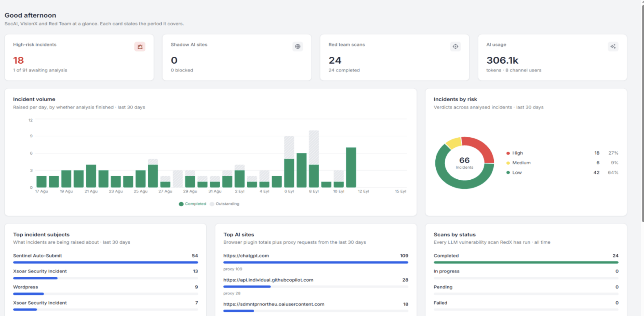Select the Medium risk legend row
This screenshot has width=644, height=316.
click(562, 163)
